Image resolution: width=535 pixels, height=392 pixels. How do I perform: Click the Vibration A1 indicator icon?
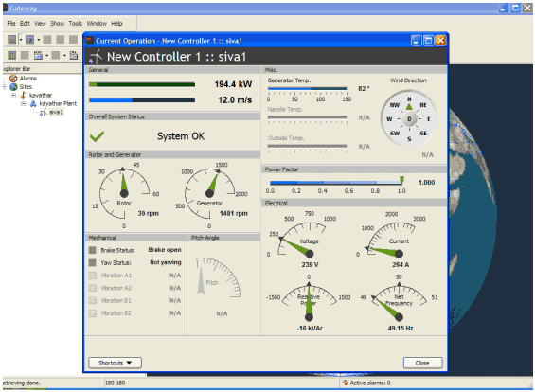92,276
